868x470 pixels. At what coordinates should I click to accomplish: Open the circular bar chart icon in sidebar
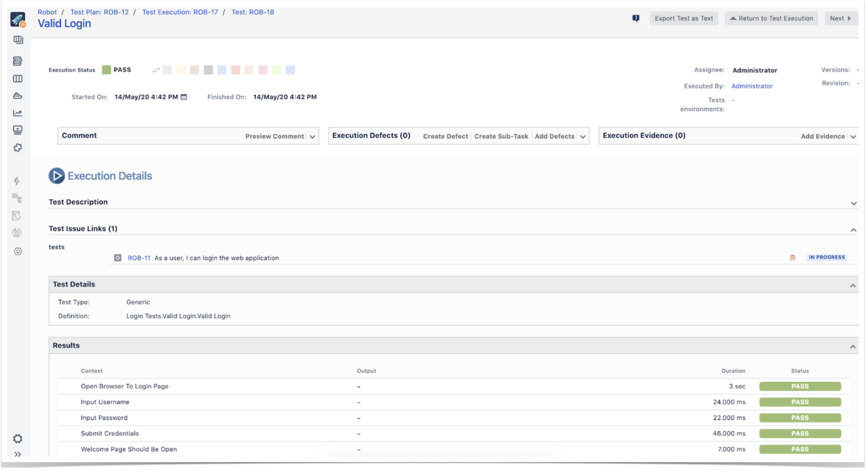click(x=16, y=233)
